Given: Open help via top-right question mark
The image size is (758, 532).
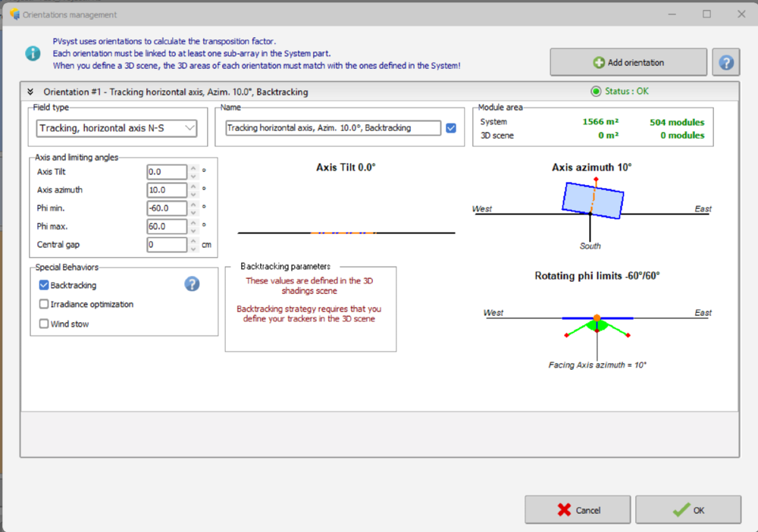Looking at the screenshot, I should 725,63.
